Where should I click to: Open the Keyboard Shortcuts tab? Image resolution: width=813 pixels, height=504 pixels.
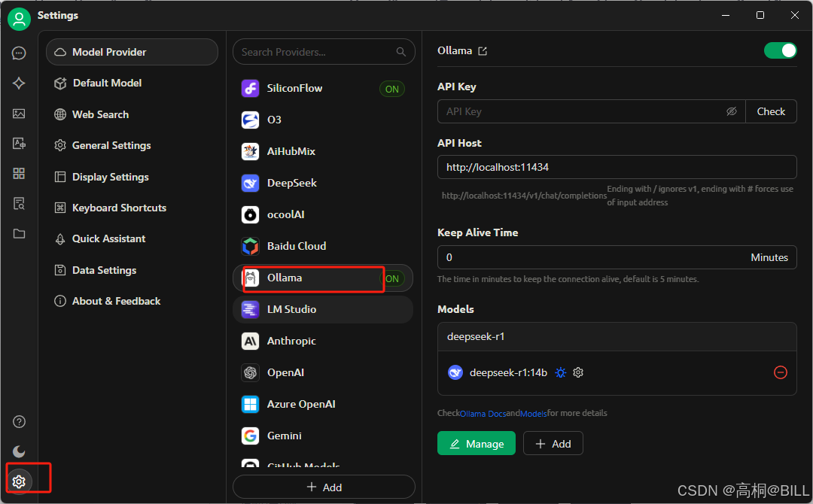132,208
